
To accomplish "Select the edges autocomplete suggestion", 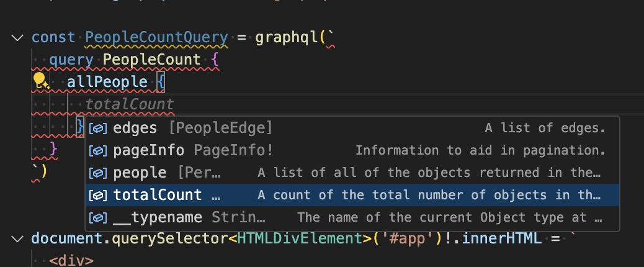I will click(x=135, y=128).
